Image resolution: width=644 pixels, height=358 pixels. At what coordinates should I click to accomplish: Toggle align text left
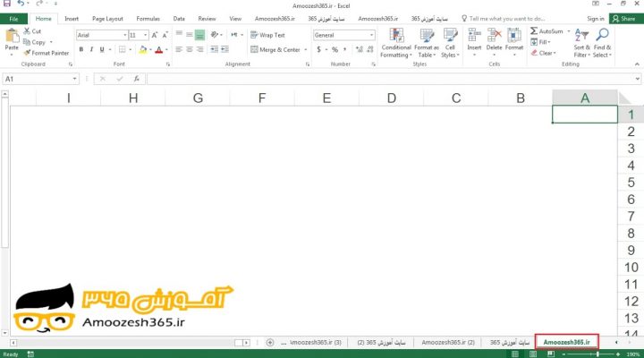pyautogui.click(x=179, y=49)
